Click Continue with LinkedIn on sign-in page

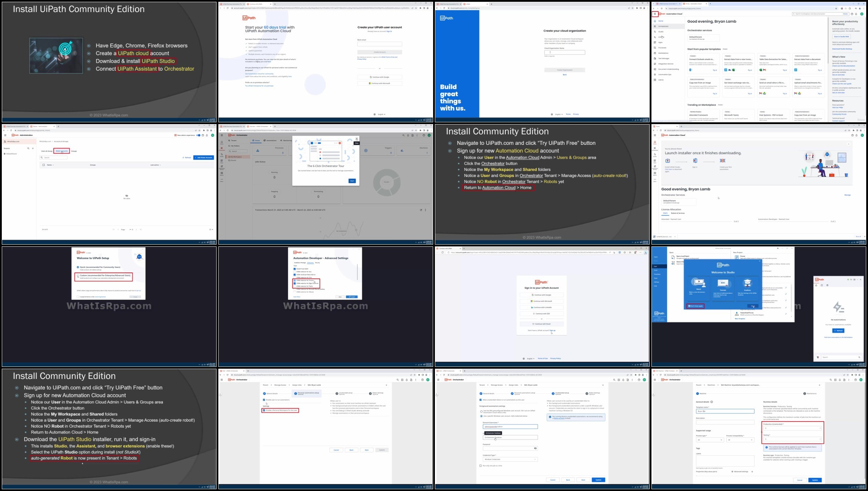click(542, 308)
